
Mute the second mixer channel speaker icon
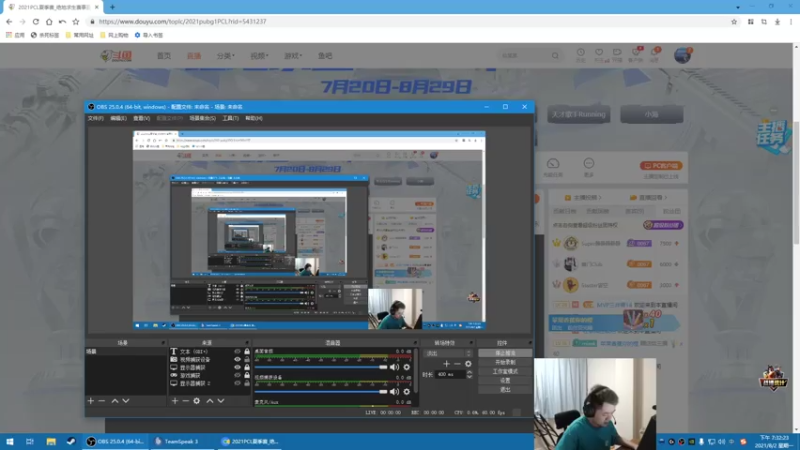(x=394, y=391)
